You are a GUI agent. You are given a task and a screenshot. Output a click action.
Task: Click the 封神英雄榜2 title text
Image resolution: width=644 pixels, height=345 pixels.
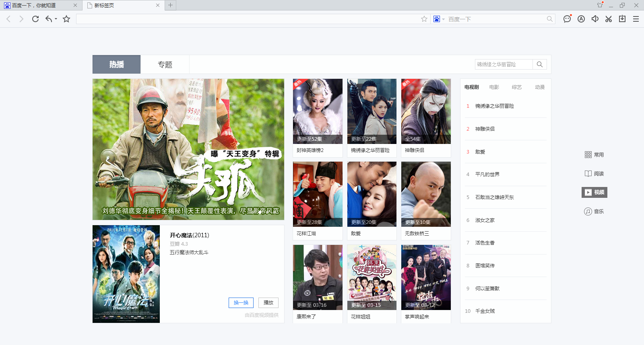(x=310, y=150)
